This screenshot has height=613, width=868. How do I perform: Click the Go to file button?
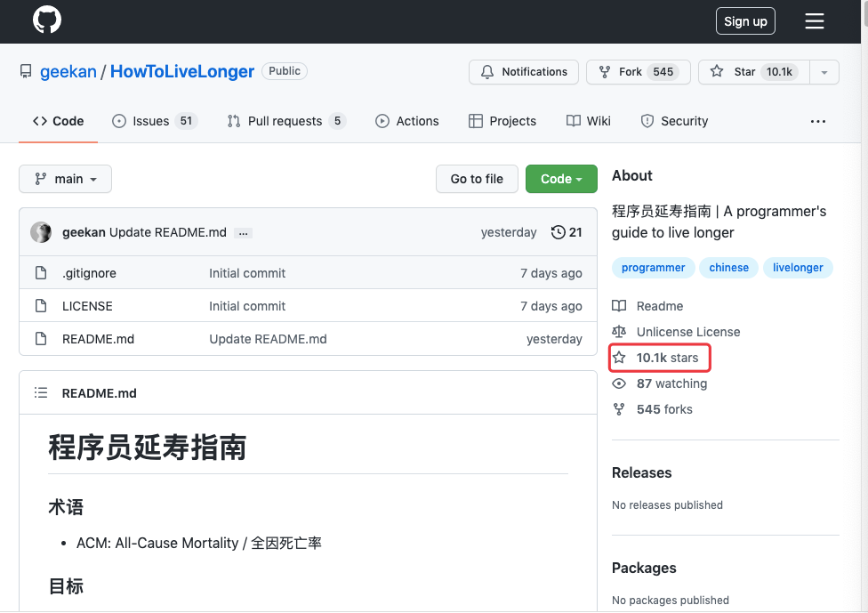pyautogui.click(x=477, y=179)
